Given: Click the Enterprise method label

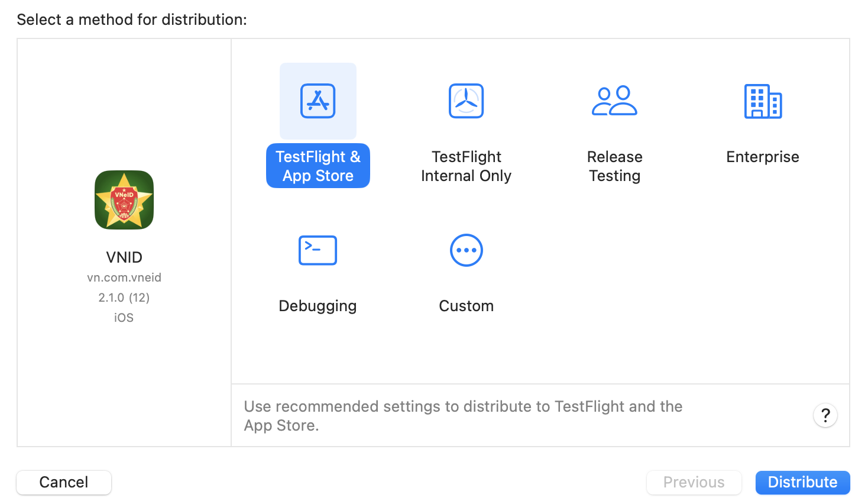Looking at the screenshot, I should (x=763, y=157).
